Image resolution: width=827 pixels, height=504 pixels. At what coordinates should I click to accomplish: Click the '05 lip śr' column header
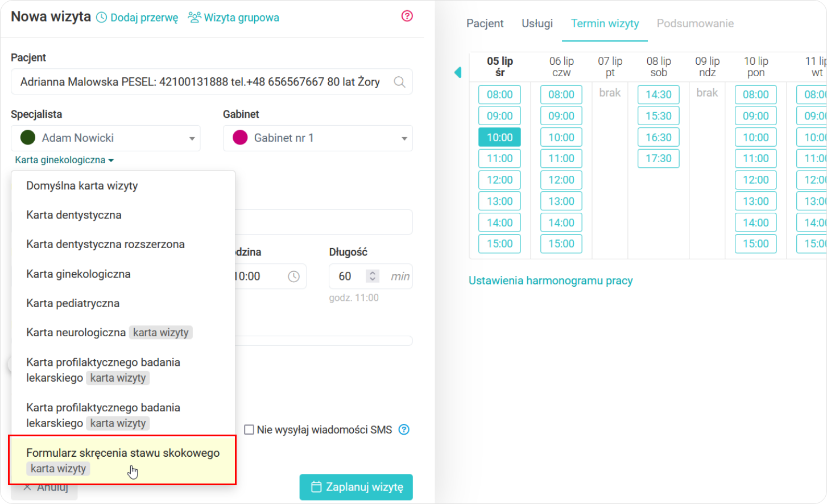pos(500,67)
